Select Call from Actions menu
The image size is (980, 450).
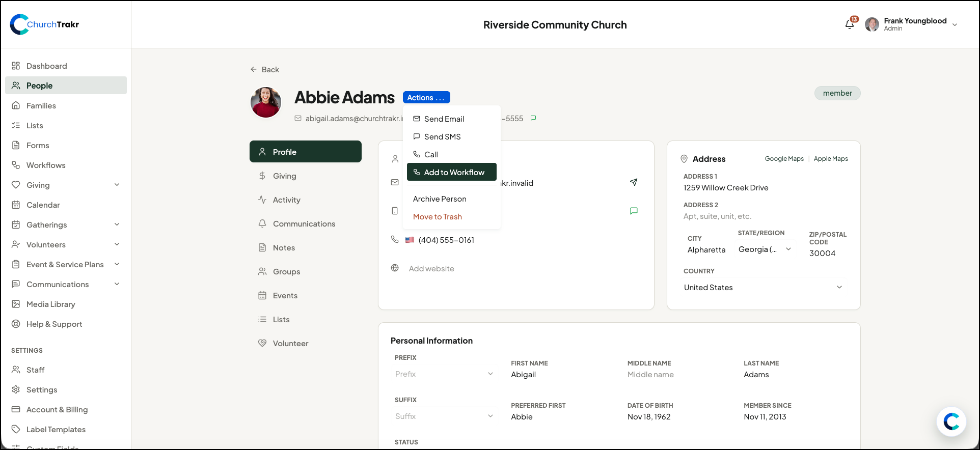point(452,154)
